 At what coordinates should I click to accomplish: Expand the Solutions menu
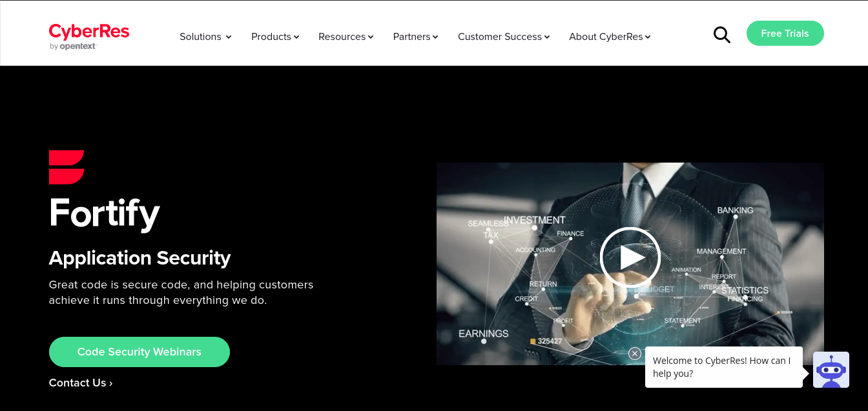(x=205, y=37)
